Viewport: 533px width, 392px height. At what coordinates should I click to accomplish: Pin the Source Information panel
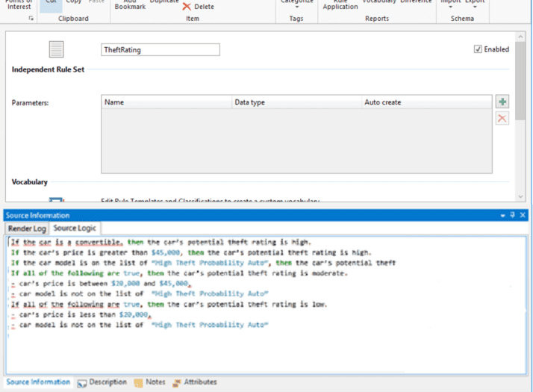tap(512, 215)
